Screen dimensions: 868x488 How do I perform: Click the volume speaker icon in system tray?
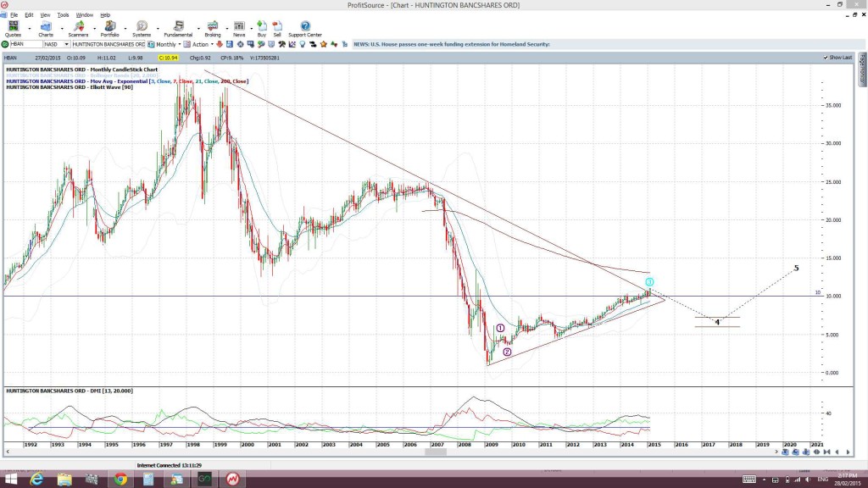point(808,480)
